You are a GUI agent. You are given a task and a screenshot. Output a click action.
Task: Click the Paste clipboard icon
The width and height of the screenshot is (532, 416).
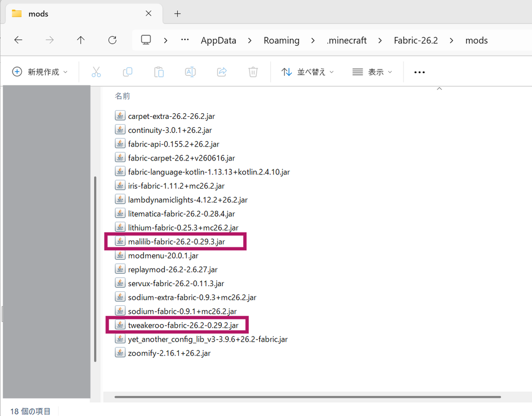pyautogui.click(x=159, y=72)
